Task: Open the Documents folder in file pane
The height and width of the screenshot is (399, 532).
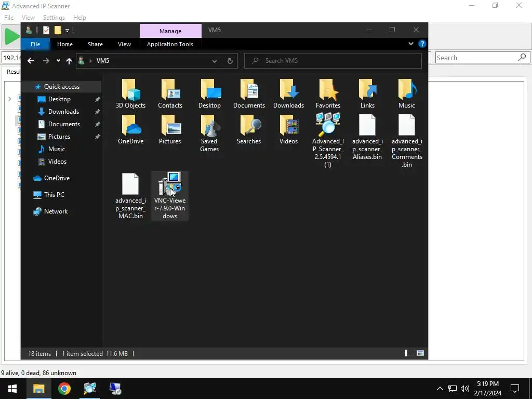Action: (x=249, y=94)
